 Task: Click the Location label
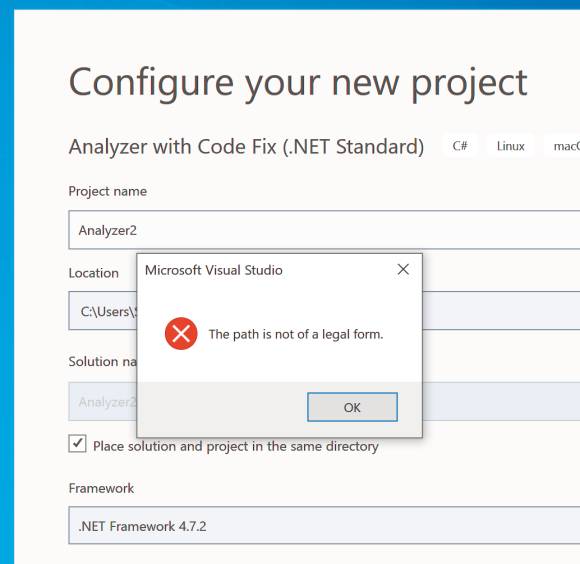(x=94, y=273)
